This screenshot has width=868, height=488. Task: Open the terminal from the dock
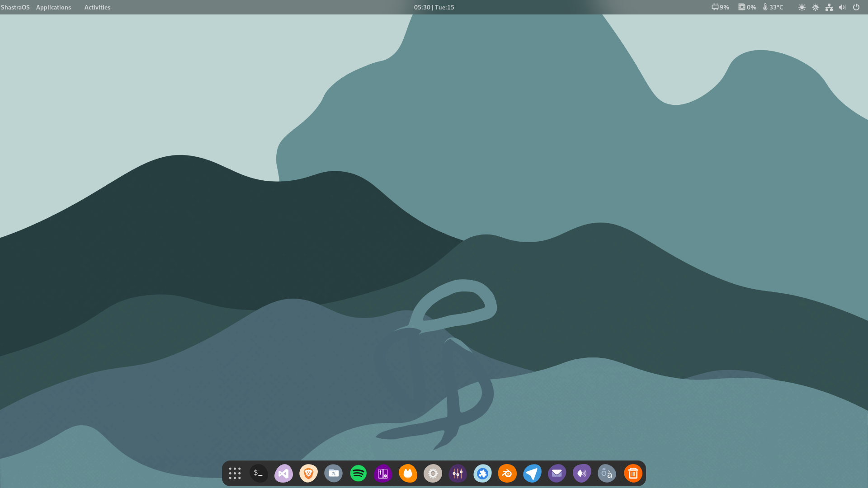pyautogui.click(x=259, y=474)
